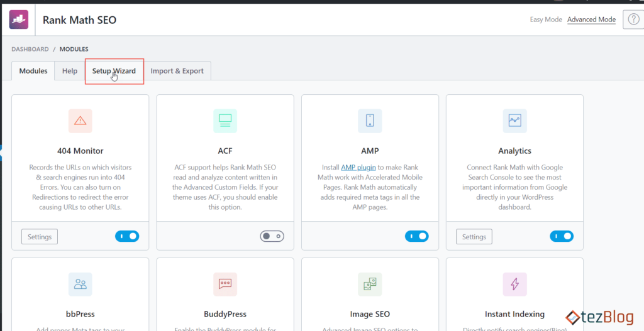The height and width of the screenshot is (331, 644).
Task: Open 404 Monitor Settings button
Action: 40,237
